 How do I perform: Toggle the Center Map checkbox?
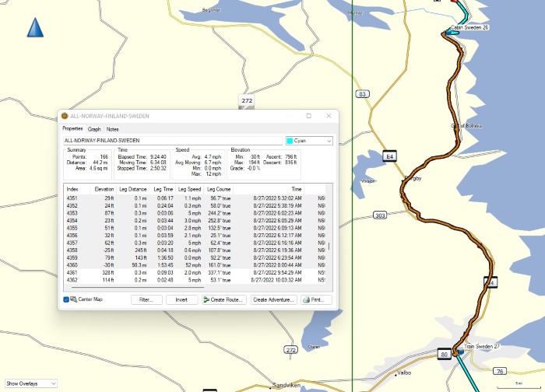pos(66,299)
